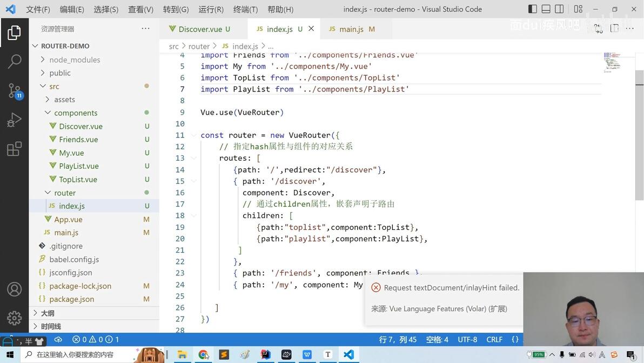Click the CRLF line ending status button
The image size is (644, 363).
pos(494,340)
